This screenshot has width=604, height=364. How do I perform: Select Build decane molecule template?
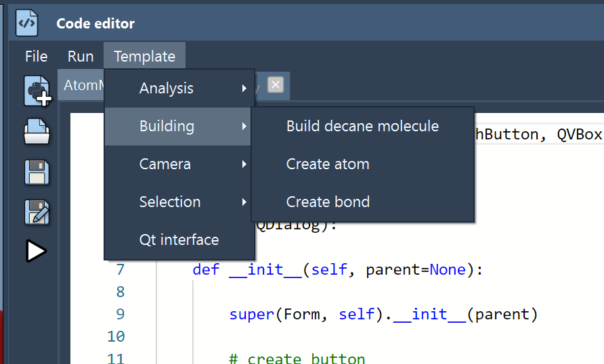pyautogui.click(x=362, y=127)
